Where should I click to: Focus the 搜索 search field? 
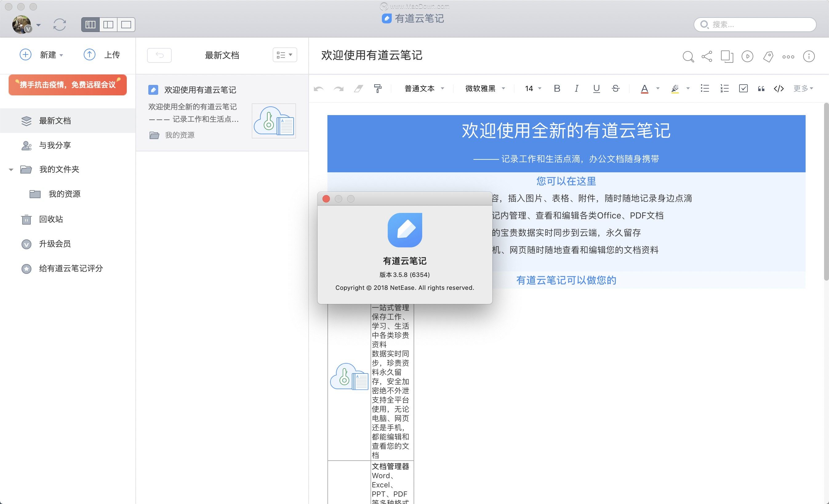click(755, 25)
